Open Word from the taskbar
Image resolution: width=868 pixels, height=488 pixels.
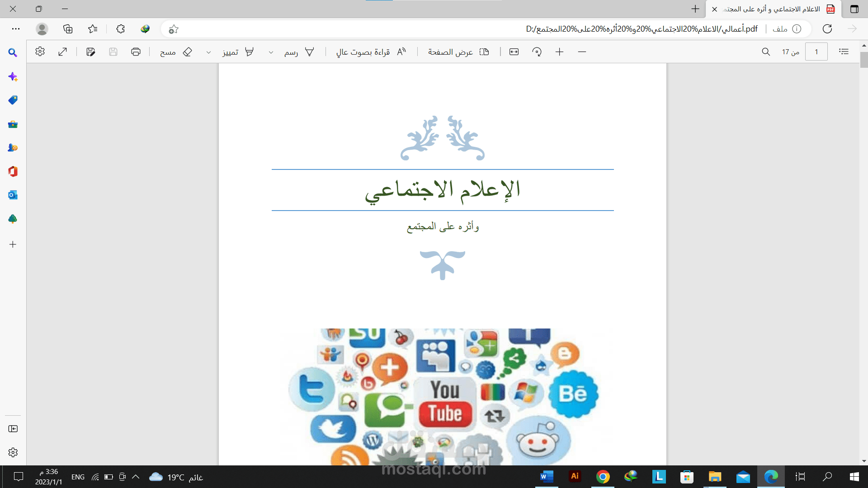click(547, 477)
